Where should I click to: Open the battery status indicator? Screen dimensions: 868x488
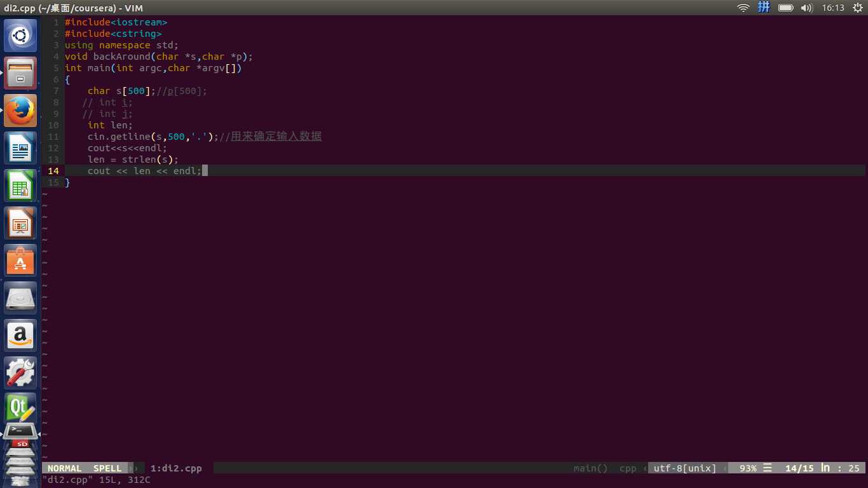tap(786, 8)
